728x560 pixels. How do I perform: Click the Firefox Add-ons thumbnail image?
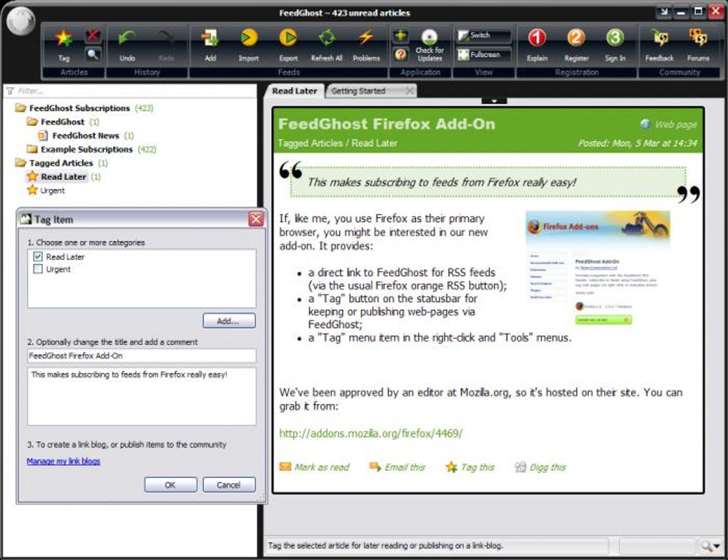tap(597, 269)
